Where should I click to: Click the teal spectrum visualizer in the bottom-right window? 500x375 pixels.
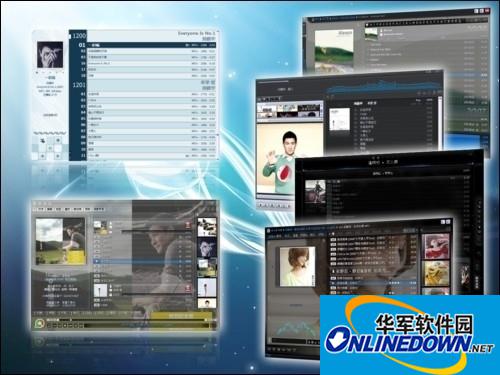tap(296, 328)
